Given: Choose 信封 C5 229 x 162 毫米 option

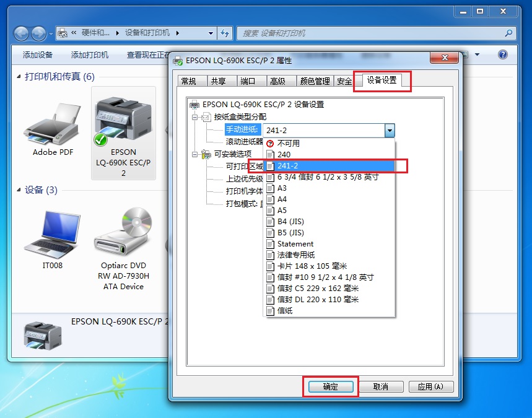Looking at the screenshot, I should [329, 289].
